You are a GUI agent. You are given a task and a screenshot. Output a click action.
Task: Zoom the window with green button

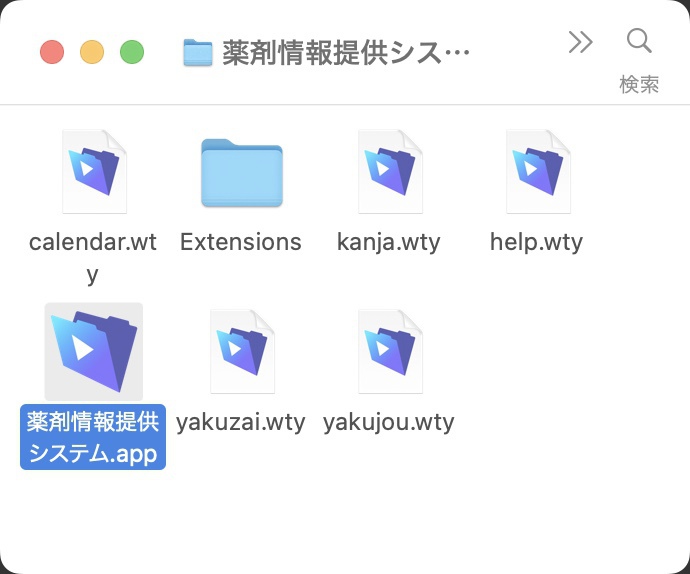[x=132, y=52]
